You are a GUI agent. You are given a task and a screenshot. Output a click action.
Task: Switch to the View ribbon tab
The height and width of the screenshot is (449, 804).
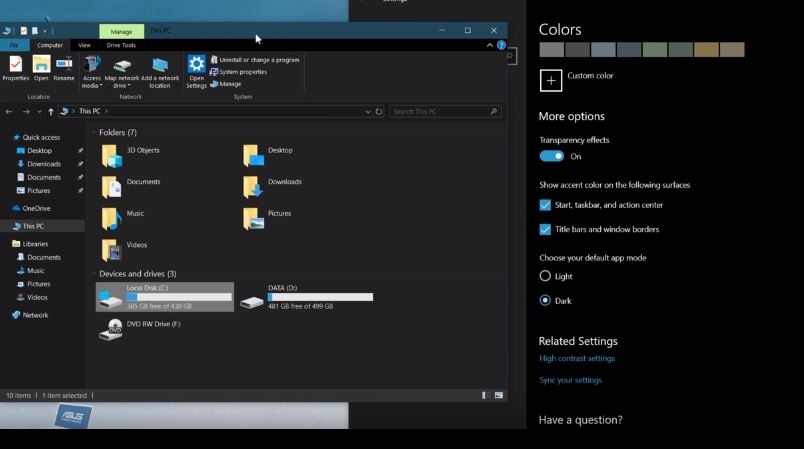[85, 45]
